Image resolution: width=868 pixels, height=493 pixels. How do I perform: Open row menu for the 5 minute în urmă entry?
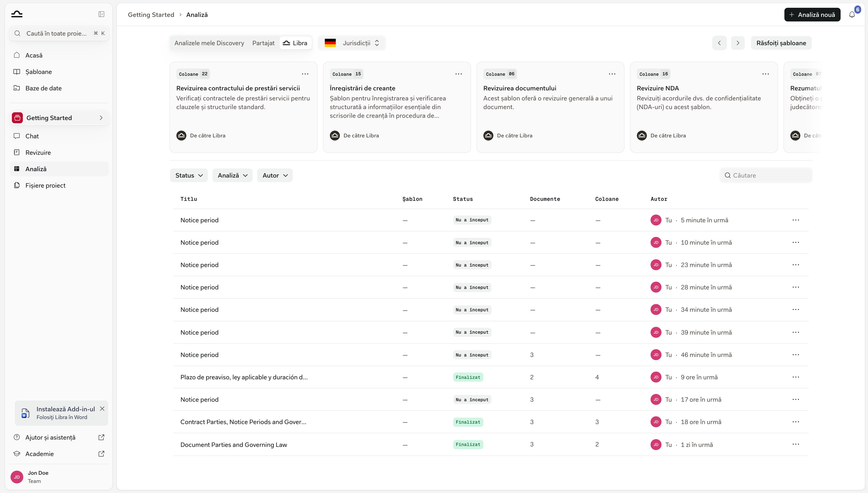[x=796, y=220]
